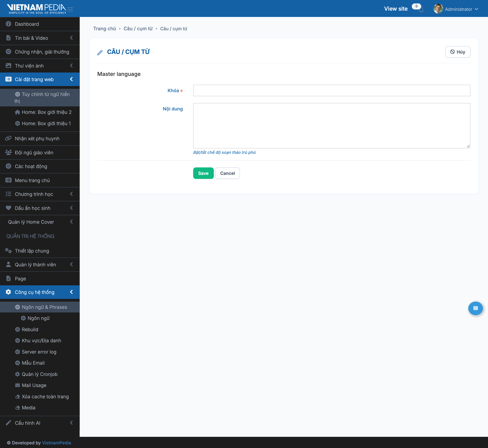Click the Home: Box giới thiệu 2 house icon

[17, 112]
